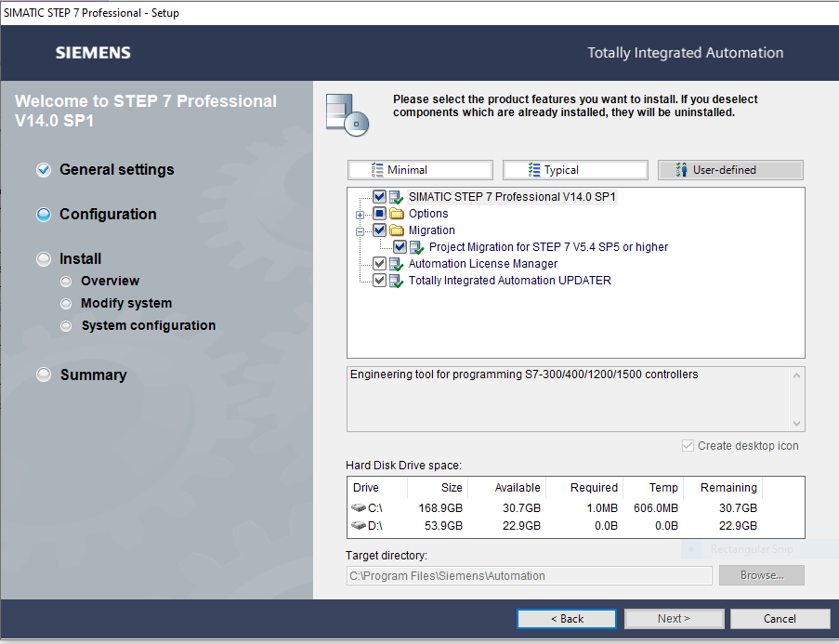
Task: Uncheck the Migration checkbox
Action: pyautogui.click(x=379, y=230)
